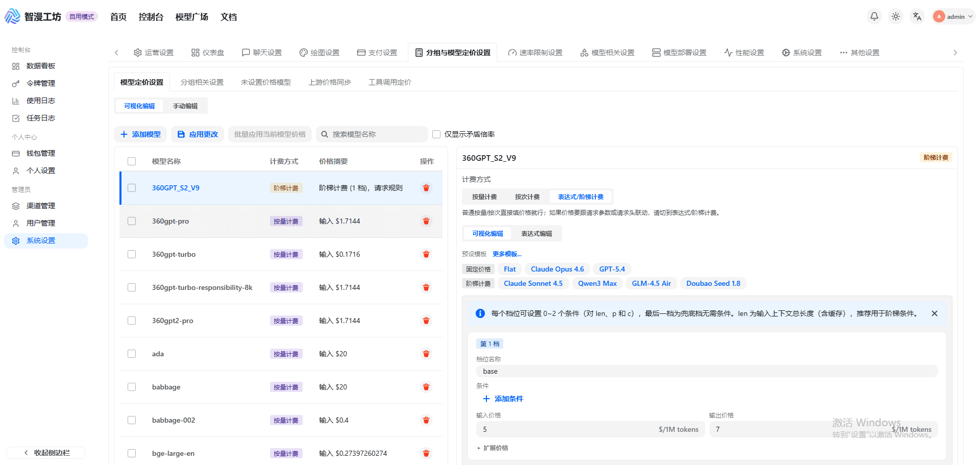
Task: Open the admin user dropdown
Action: 953,16
